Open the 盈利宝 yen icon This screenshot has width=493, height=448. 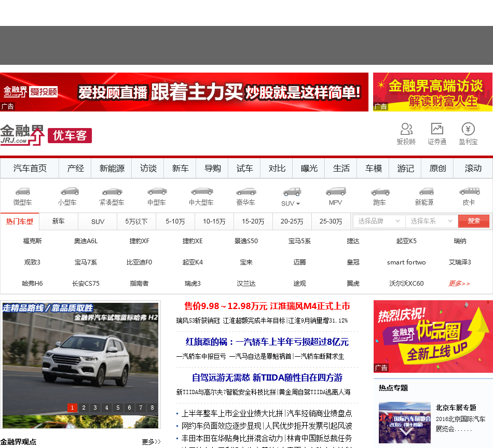point(468,129)
